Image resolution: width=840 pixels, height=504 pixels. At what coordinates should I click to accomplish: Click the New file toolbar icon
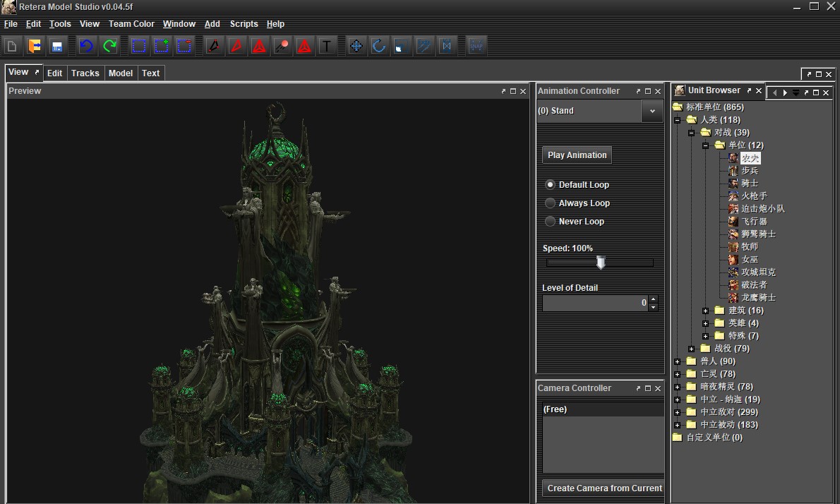[x=11, y=46]
